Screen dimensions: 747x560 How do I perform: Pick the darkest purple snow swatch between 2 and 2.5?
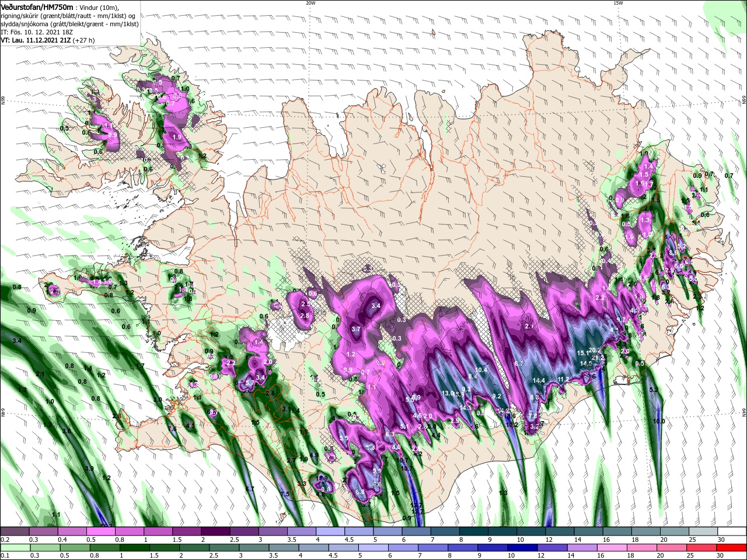coord(215,531)
